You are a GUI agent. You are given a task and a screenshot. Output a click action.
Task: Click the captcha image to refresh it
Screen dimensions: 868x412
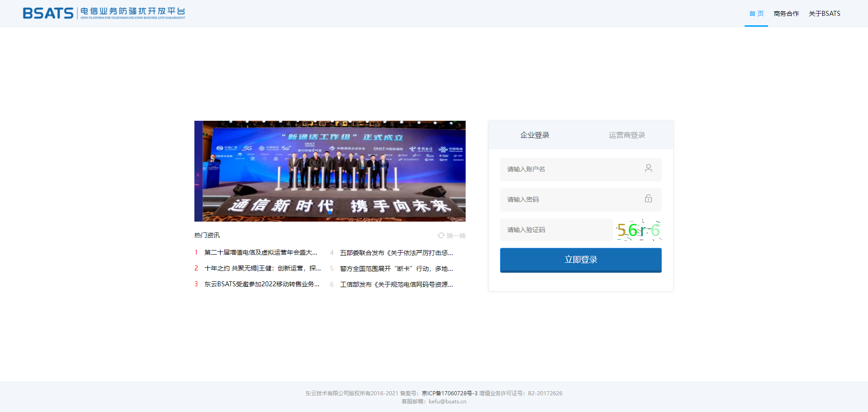click(638, 230)
